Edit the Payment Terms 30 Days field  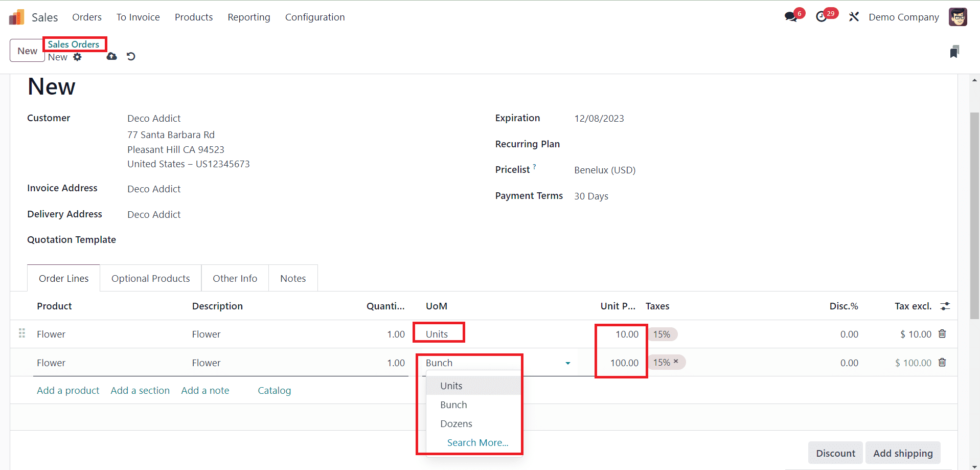point(591,196)
